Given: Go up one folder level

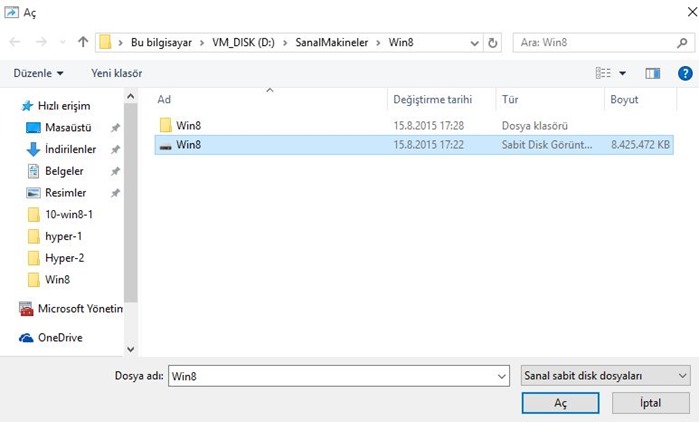Looking at the screenshot, I should 83,42.
